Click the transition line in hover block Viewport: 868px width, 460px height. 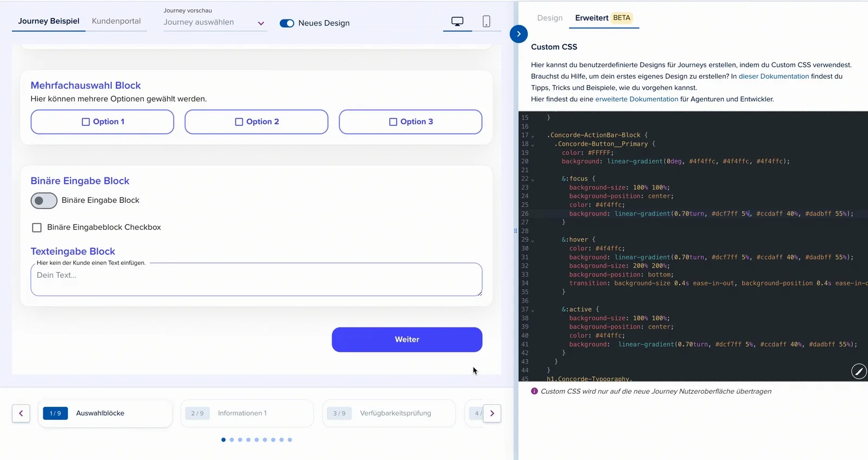718,284
